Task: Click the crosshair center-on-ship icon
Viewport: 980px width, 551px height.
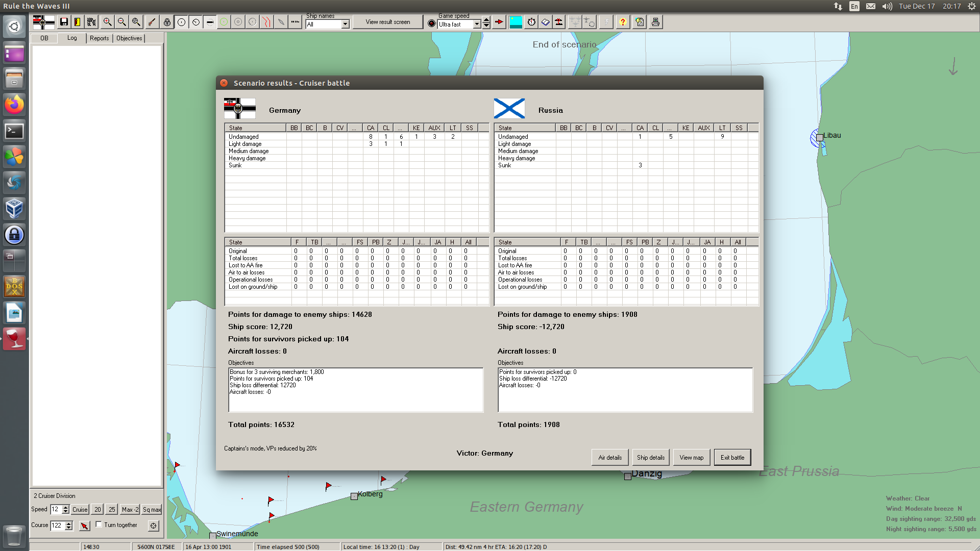Action: [x=154, y=525]
